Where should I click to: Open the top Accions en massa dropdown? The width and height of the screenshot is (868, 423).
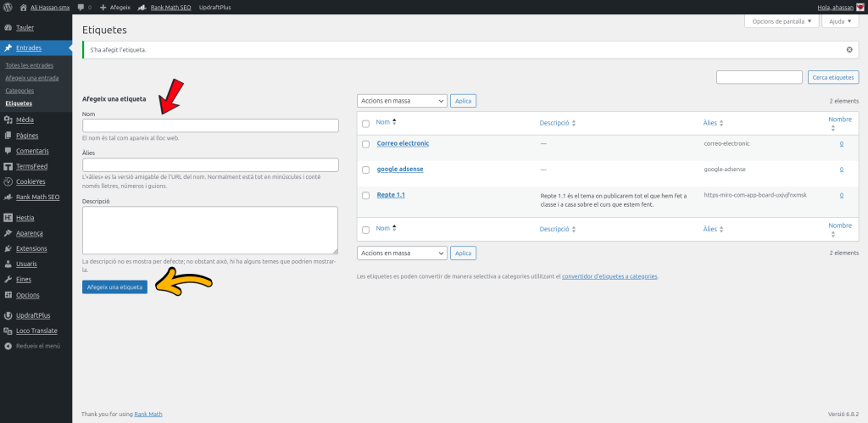pyautogui.click(x=402, y=101)
